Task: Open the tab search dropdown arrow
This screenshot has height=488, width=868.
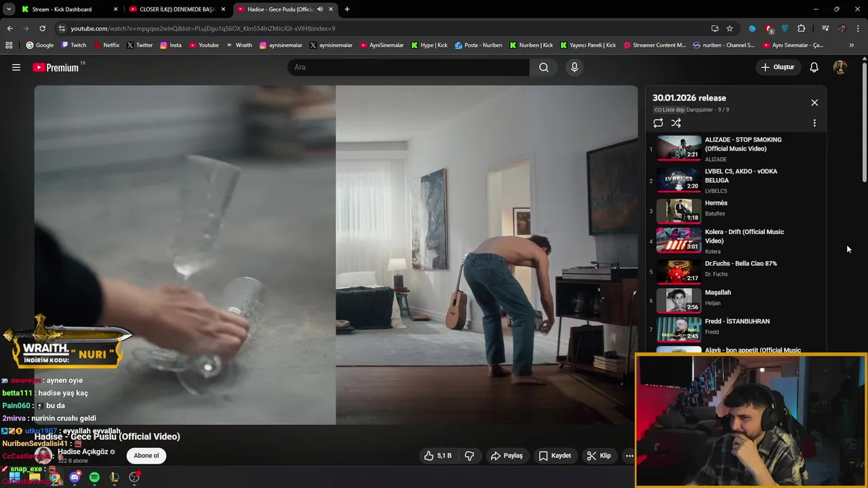Action: (9, 9)
